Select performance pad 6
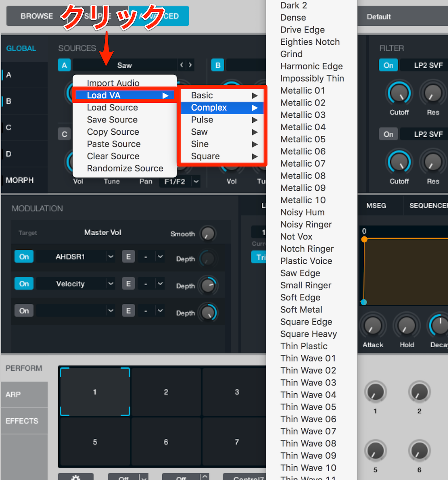Viewport: 448px width, 480px height. (x=166, y=442)
